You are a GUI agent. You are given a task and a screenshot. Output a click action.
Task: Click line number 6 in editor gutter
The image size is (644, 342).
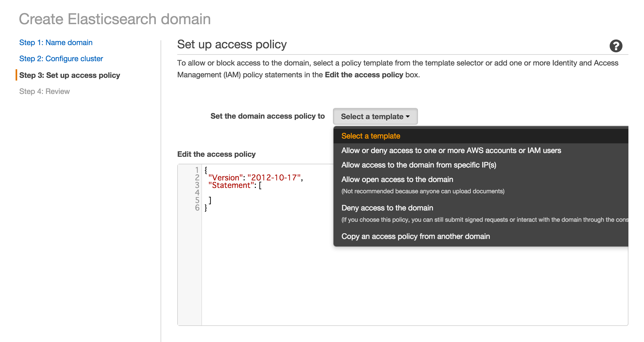click(x=197, y=208)
